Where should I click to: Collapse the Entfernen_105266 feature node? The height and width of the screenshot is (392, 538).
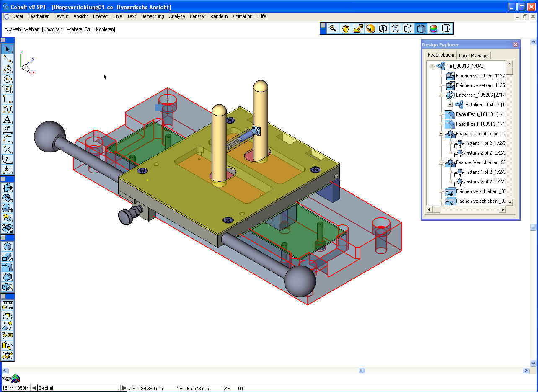[441, 95]
